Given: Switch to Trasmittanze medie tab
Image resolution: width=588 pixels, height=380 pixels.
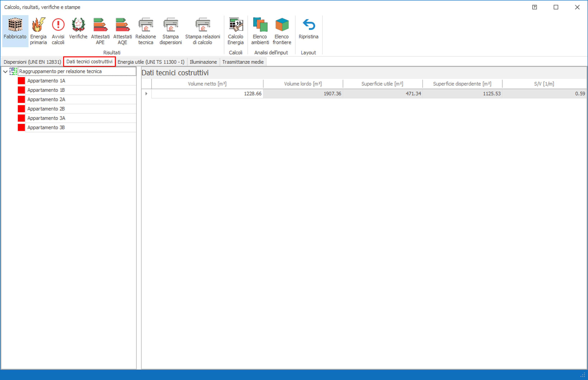Looking at the screenshot, I should pyautogui.click(x=243, y=62).
